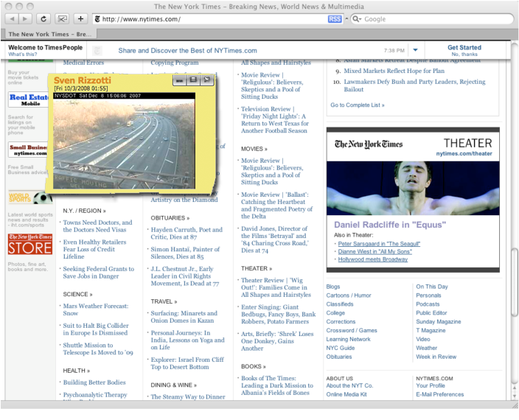Minimize the Sven Rizzotti sticky note

[180, 80]
